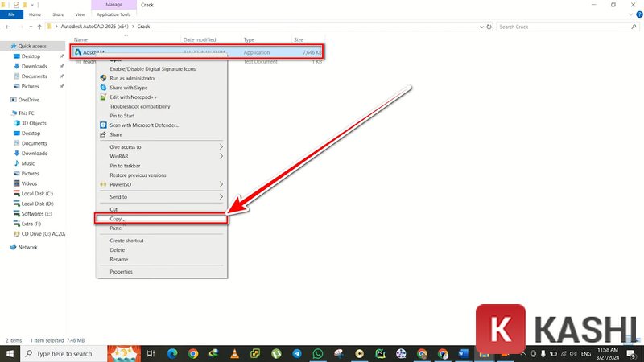Open OneDrive in navigation pane

(x=28, y=100)
